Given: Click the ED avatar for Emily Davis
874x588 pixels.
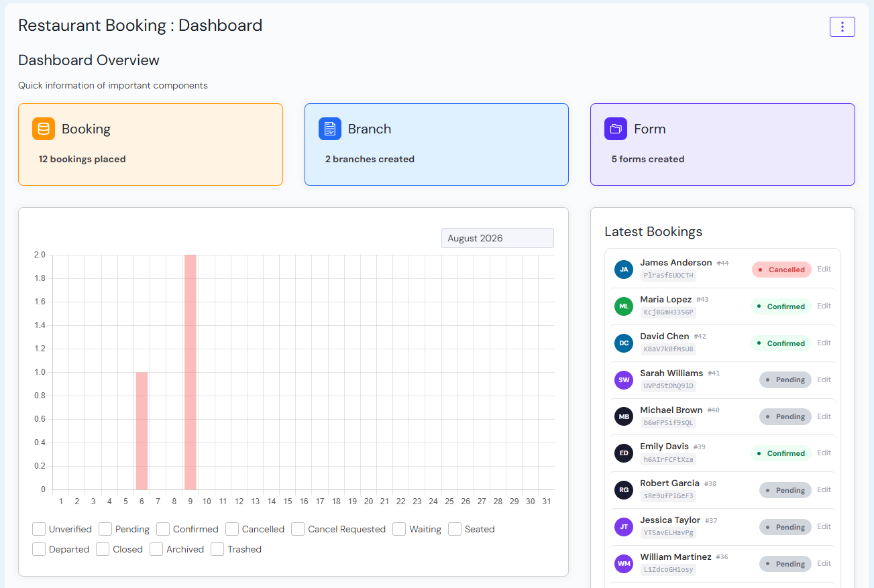Looking at the screenshot, I should (x=624, y=453).
